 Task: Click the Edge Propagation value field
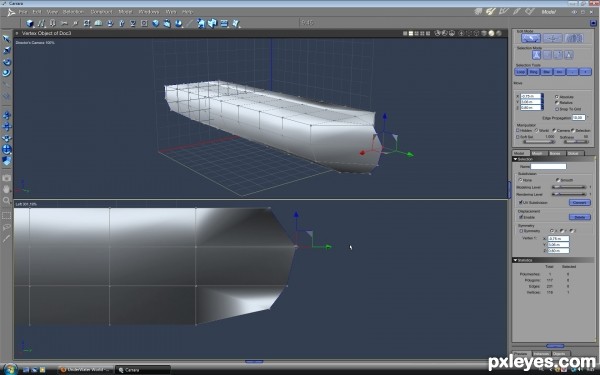pyautogui.click(x=578, y=117)
